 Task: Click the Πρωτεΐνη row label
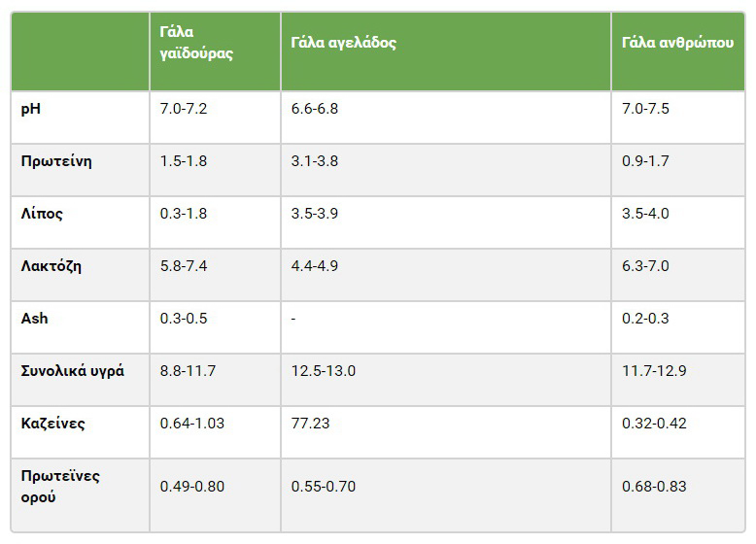tap(56, 161)
